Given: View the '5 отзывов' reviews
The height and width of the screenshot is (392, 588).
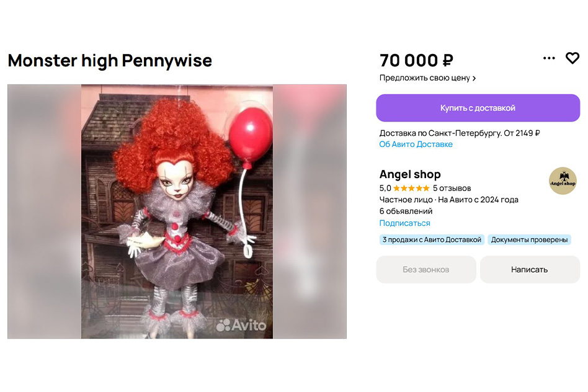Looking at the screenshot, I should [x=452, y=189].
